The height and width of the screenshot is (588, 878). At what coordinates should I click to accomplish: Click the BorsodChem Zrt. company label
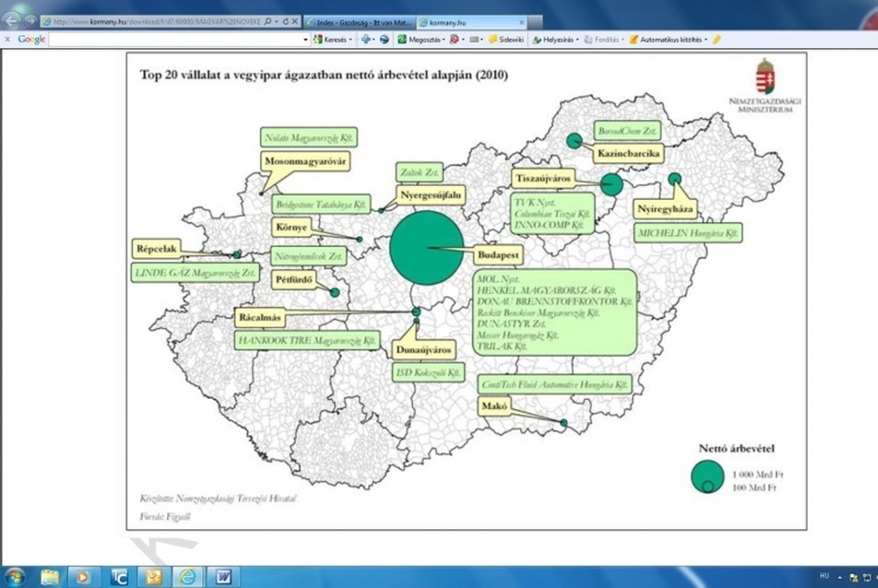627,131
